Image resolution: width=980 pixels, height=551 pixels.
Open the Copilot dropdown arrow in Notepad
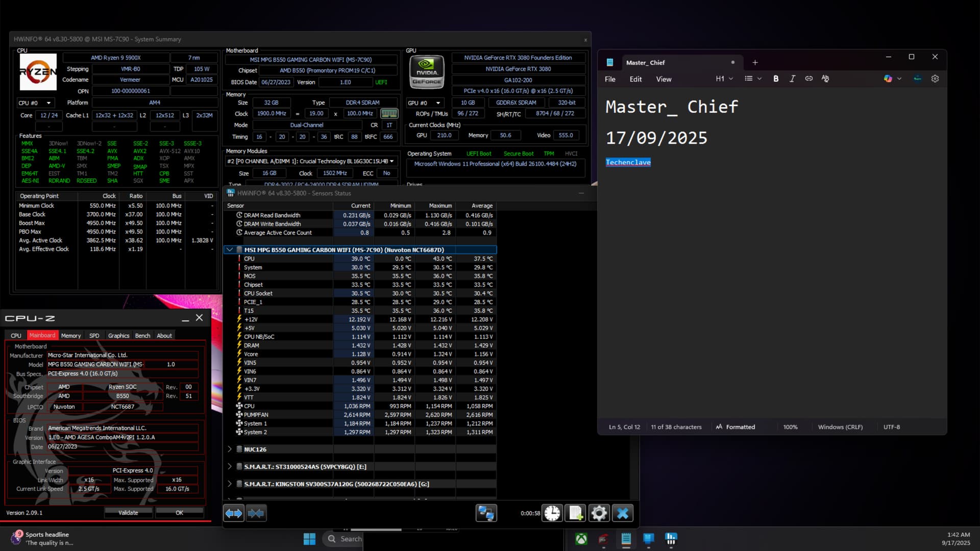point(899,79)
